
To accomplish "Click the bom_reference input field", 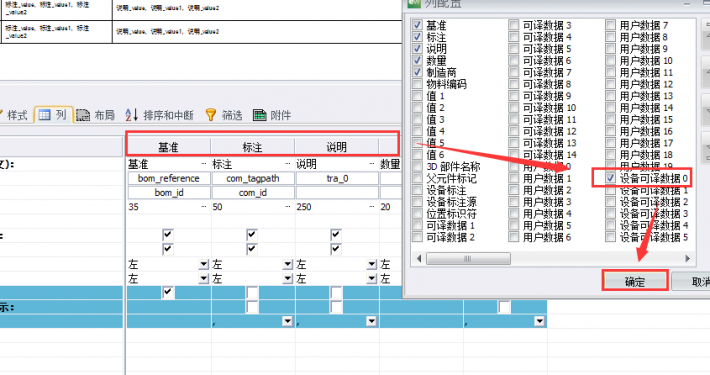I will coord(169,178).
